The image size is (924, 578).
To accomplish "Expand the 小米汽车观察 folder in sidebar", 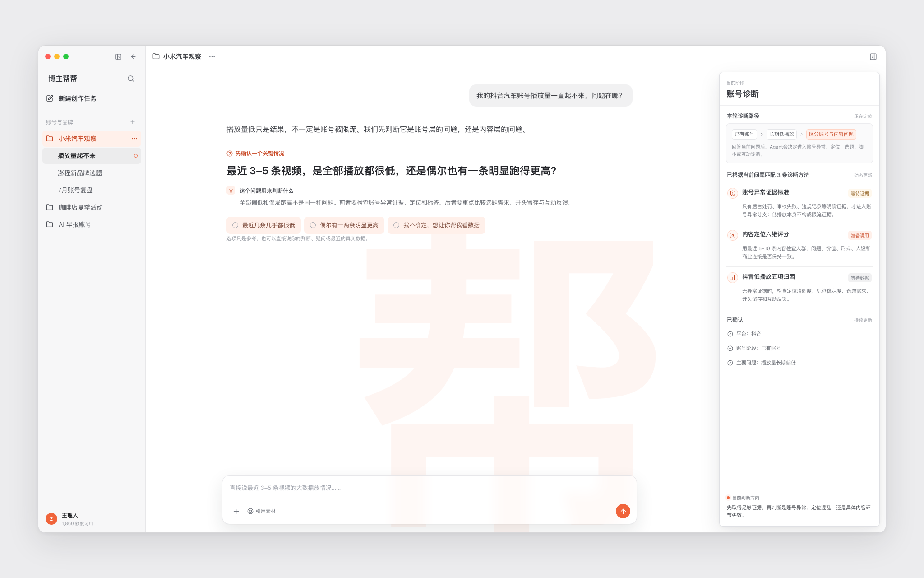I will pyautogui.click(x=92, y=139).
